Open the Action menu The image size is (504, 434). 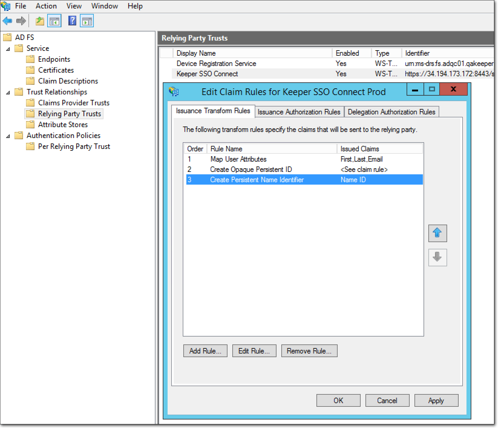[x=46, y=6]
